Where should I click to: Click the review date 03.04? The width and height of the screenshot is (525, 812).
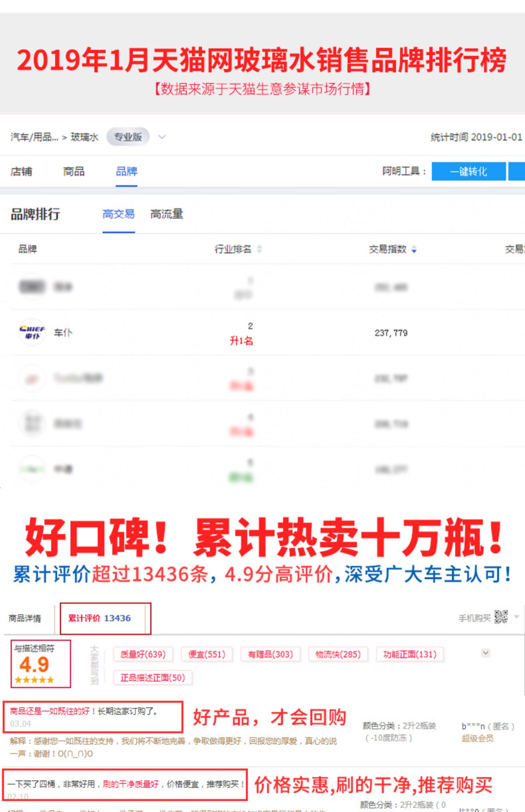pyautogui.click(x=20, y=724)
